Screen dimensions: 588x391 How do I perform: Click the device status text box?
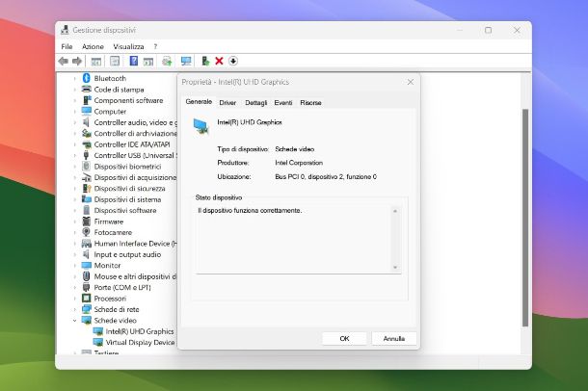pyautogui.click(x=298, y=239)
